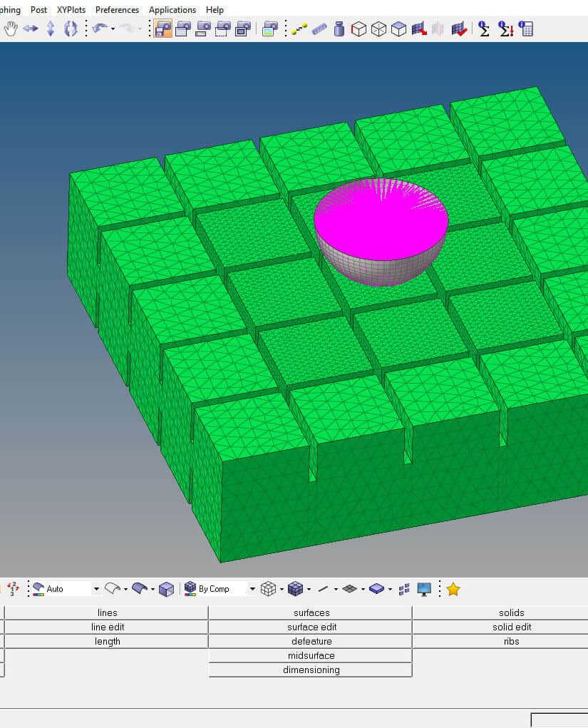Click the first sigma summary icon
The width and height of the screenshot is (588, 728).
coord(483,29)
